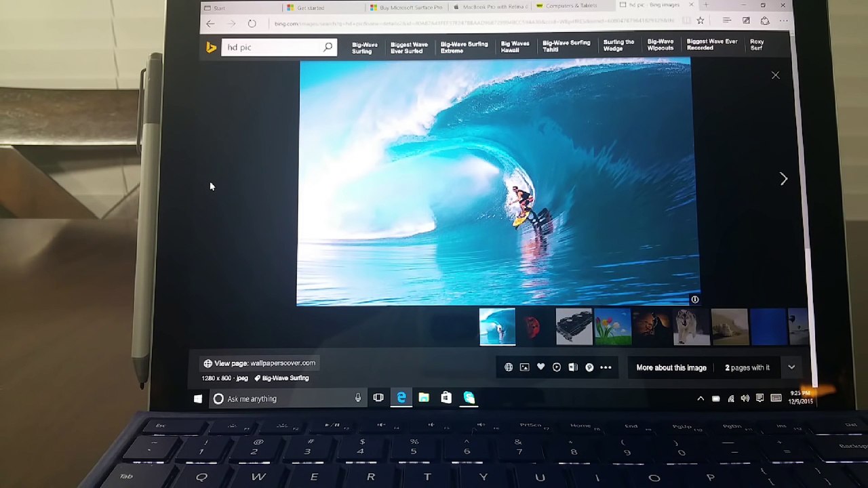868x488 pixels.
Task: Save image with heart icon
Action: pyautogui.click(x=540, y=367)
